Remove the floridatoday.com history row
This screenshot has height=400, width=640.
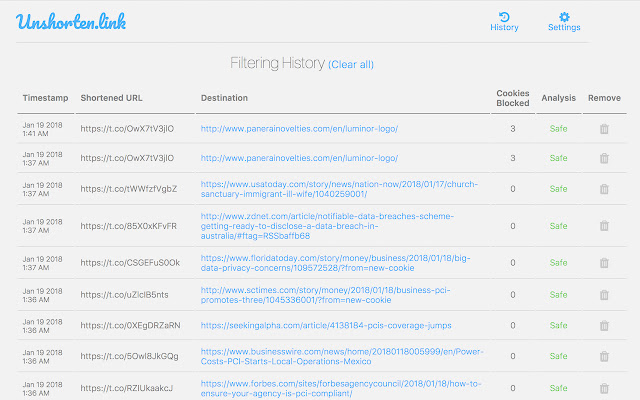click(603, 263)
